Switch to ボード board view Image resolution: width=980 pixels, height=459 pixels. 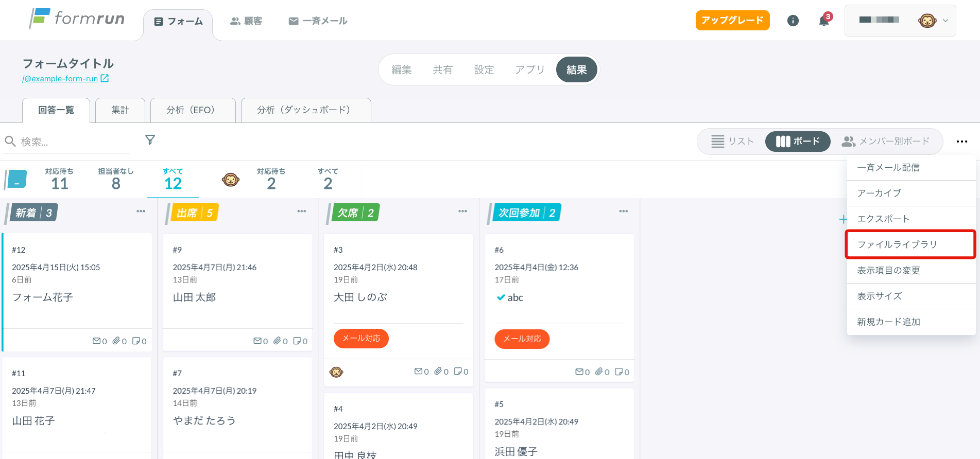[797, 142]
